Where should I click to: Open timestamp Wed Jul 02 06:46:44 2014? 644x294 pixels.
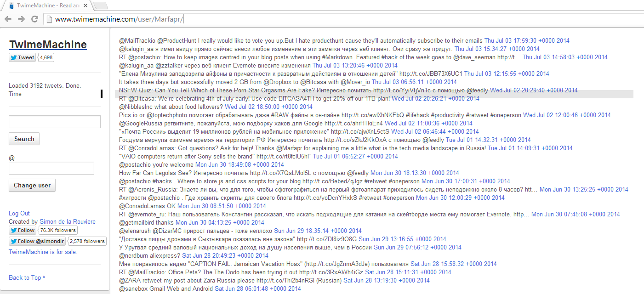point(435,131)
